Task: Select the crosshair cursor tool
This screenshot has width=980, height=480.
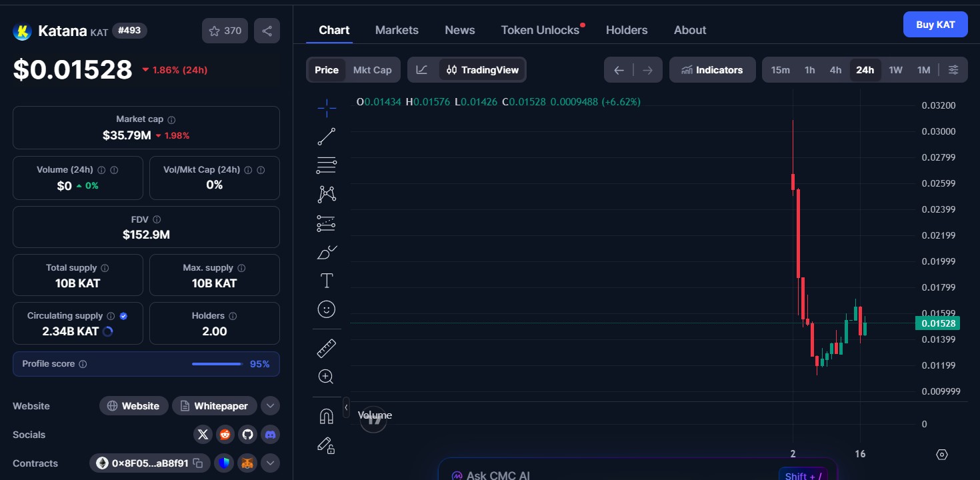Action: [x=326, y=107]
